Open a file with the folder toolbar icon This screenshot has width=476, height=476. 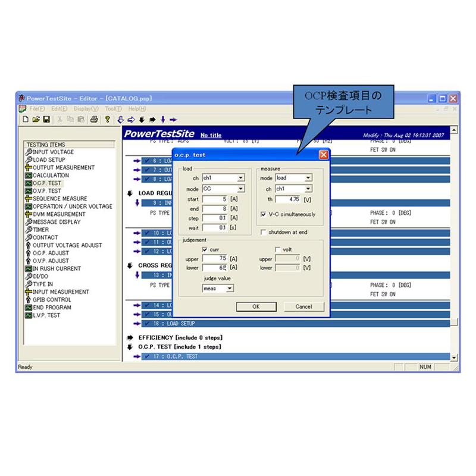[x=37, y=120]
